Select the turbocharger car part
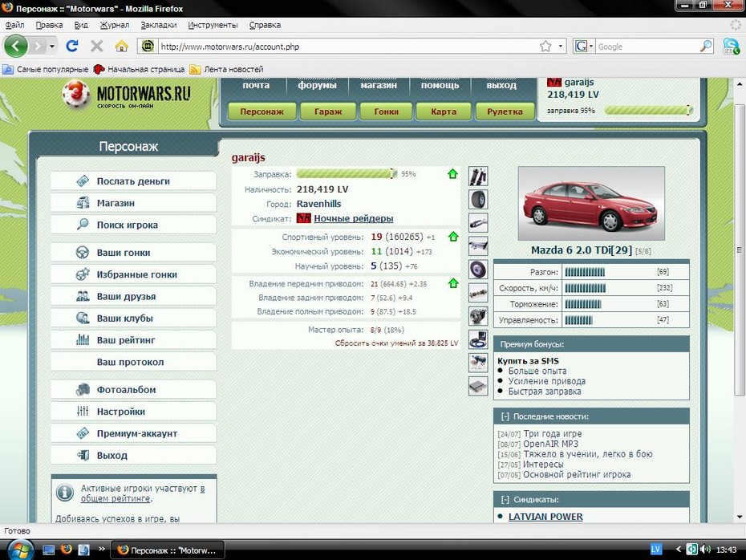 click(478, 316)
